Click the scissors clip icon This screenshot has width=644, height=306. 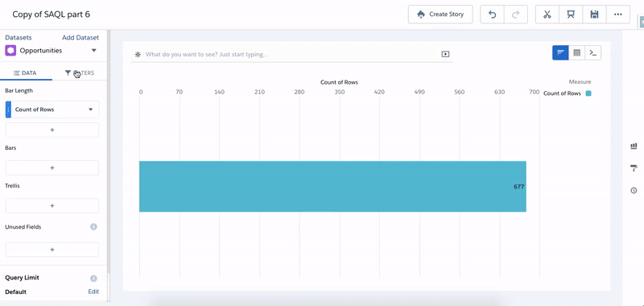547,14
